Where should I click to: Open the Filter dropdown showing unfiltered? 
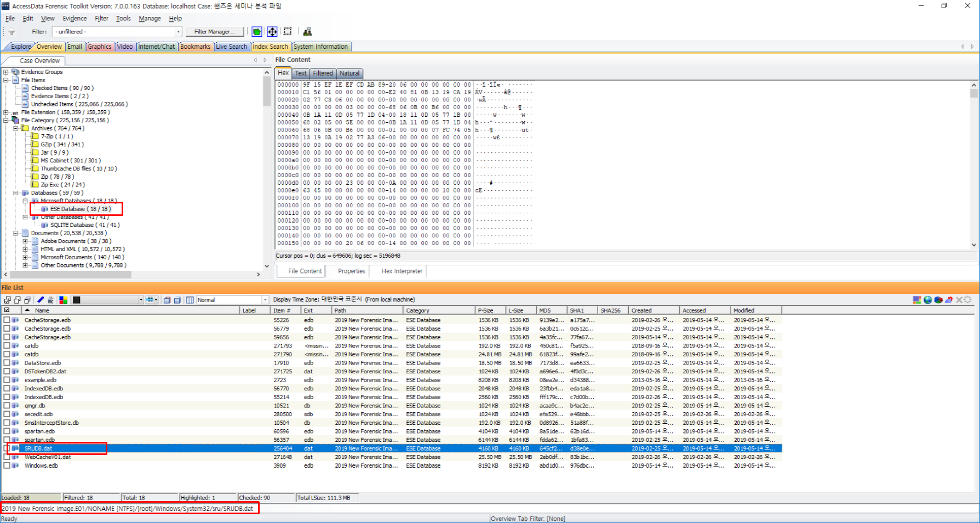[178, 32]
